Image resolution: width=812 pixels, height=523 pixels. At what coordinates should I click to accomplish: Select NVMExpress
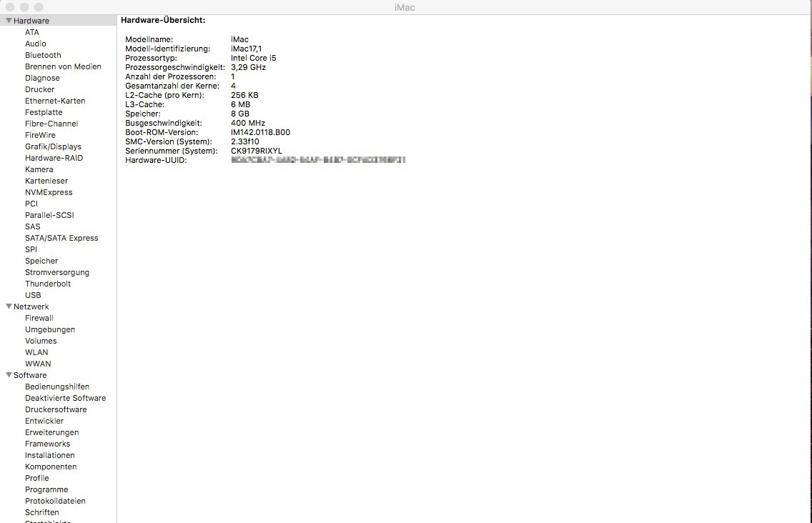coord(49,192)
